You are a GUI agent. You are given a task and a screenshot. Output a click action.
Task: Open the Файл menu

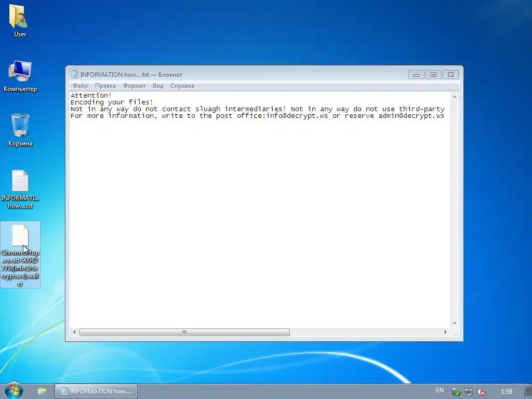click(x=80, y=86)
